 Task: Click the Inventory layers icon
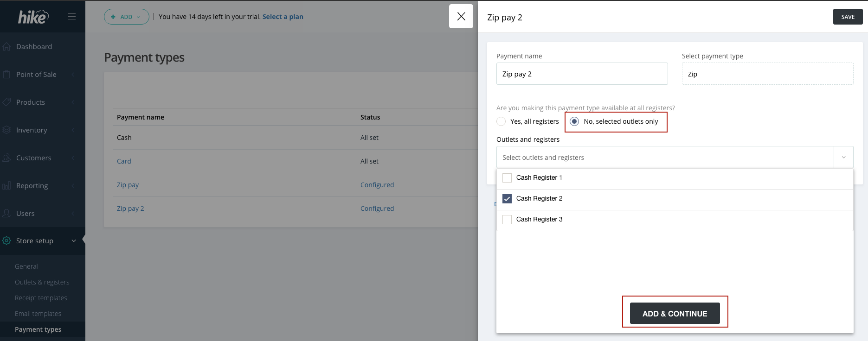point(6,130)
